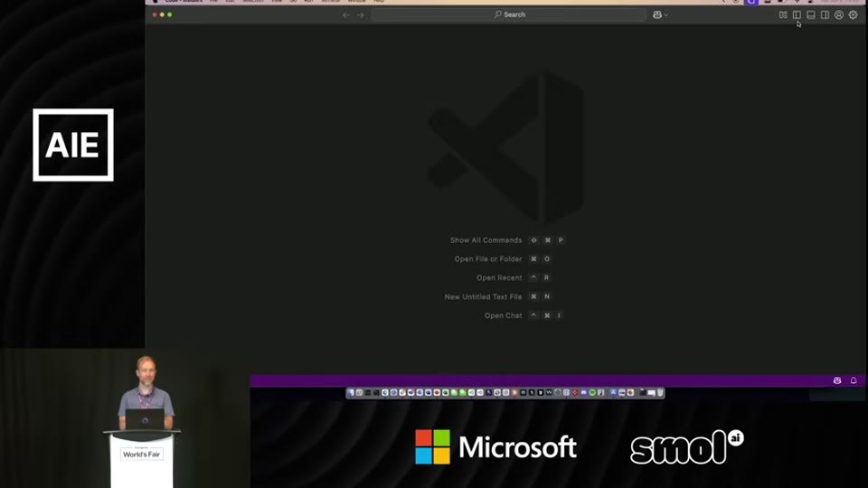The image size is (868, 488).
Task: Click the 'Open File or Folder' text
Action: coord(488,259)
